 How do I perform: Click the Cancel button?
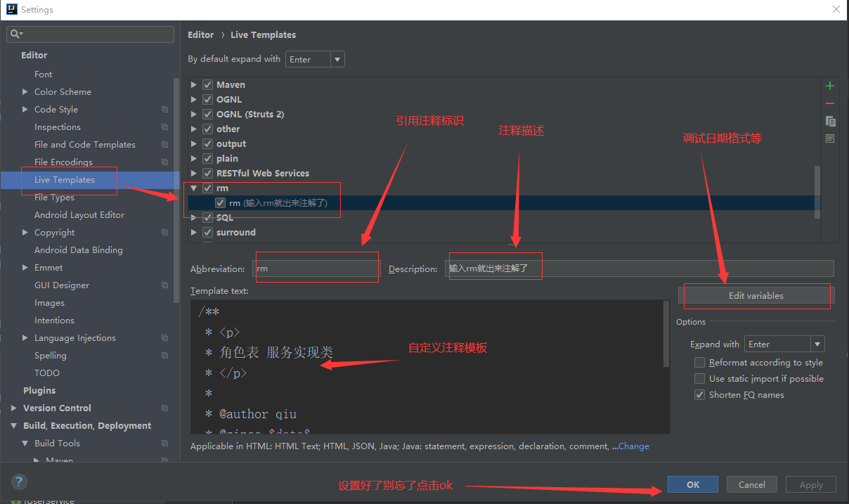[x=752, y=484]
